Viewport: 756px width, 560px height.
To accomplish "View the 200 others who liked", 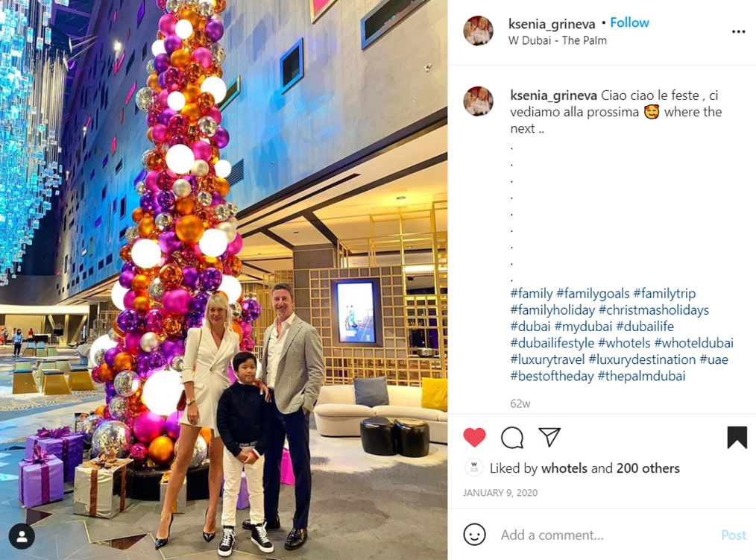I will click(x=646, y=468).
